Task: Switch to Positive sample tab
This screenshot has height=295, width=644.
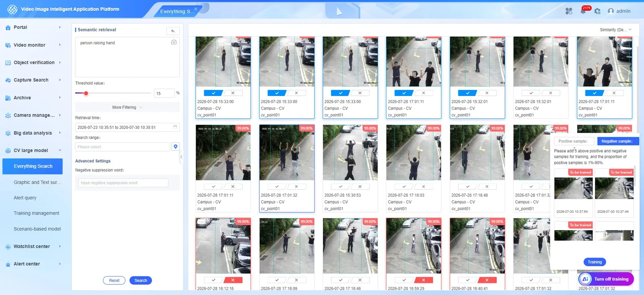Action: [x=575, y=141]
